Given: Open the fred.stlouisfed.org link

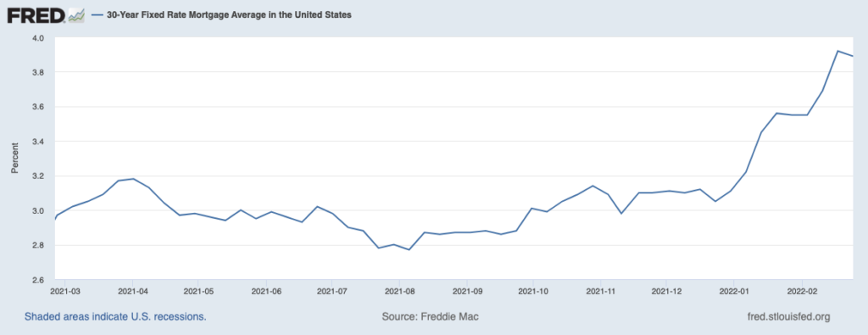Looking at the screenshot, I should point(789,317).
